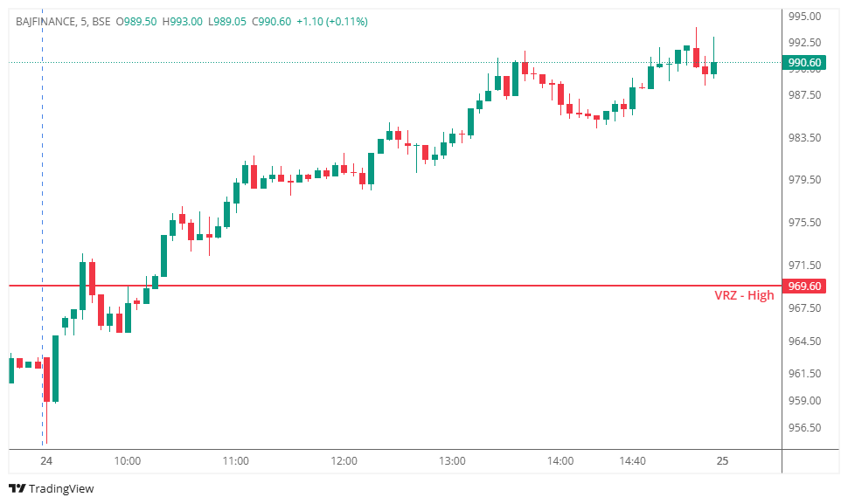Click the 995.00 price scale label
Image resolution: width=848 pixels, height=504 pixels.
[x=805, y=17]
